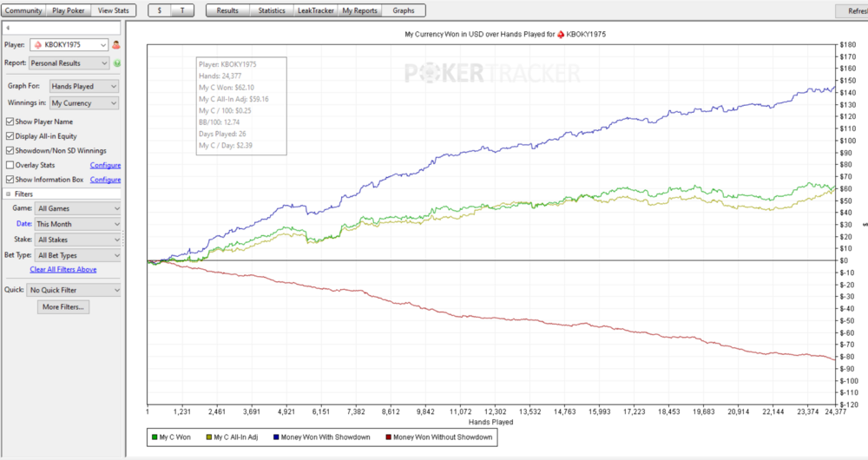Uncheck the Show Player Name checkbox
The height and width of the screenshot is (460, 868).
coord(10,122)
